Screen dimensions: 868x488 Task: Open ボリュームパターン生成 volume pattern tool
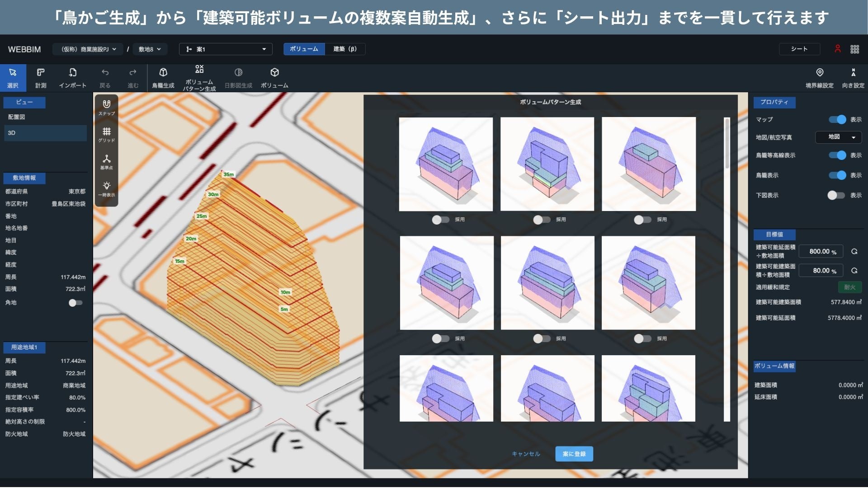(x=199, y=70)
